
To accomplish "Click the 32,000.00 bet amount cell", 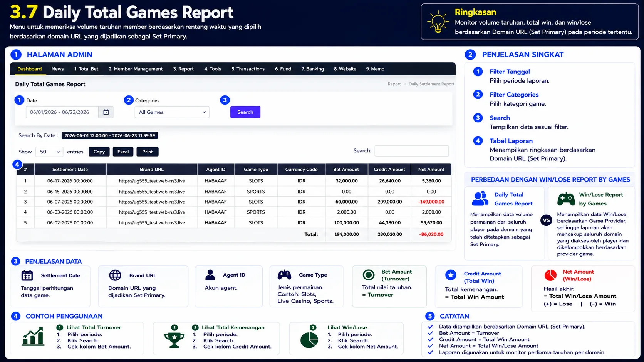I will point(346,181).
